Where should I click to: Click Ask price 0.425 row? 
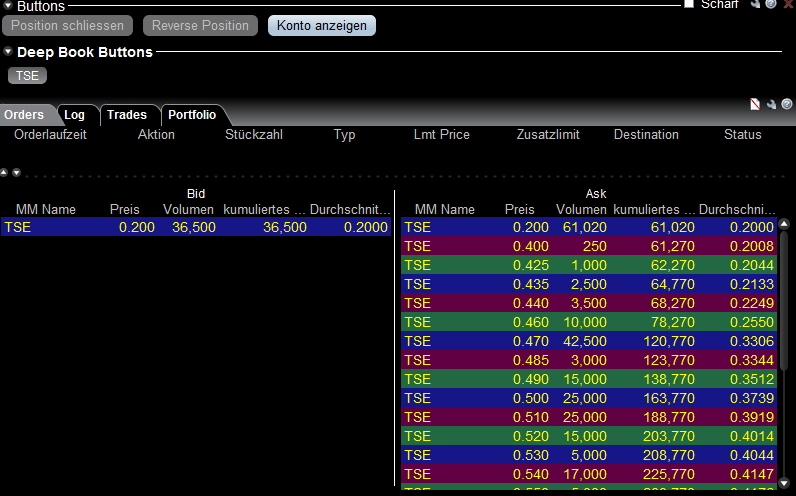point(589,265)
